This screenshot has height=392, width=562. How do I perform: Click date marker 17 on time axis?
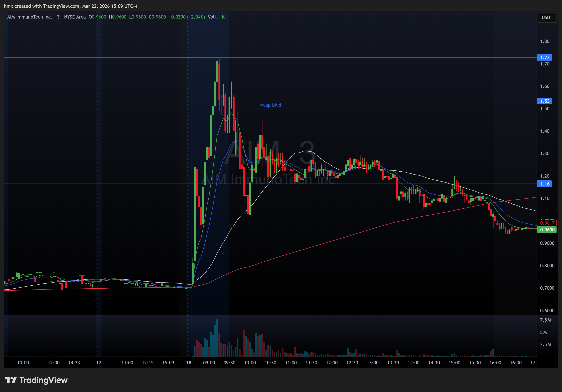(99, 363)
